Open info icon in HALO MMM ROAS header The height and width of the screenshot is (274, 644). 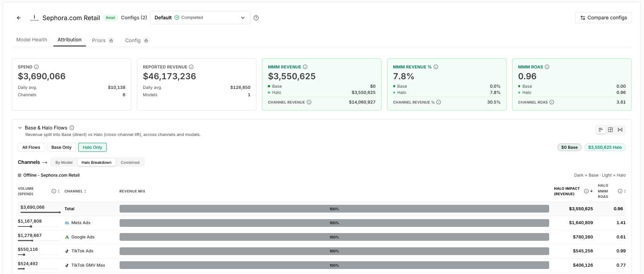[x=620, y=191]
